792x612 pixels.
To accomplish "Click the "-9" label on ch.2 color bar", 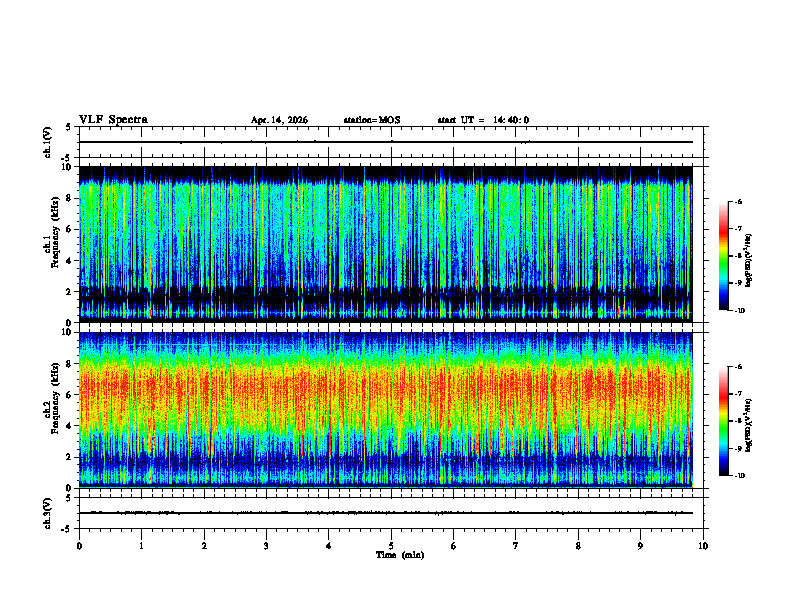I will coord(738,448).
